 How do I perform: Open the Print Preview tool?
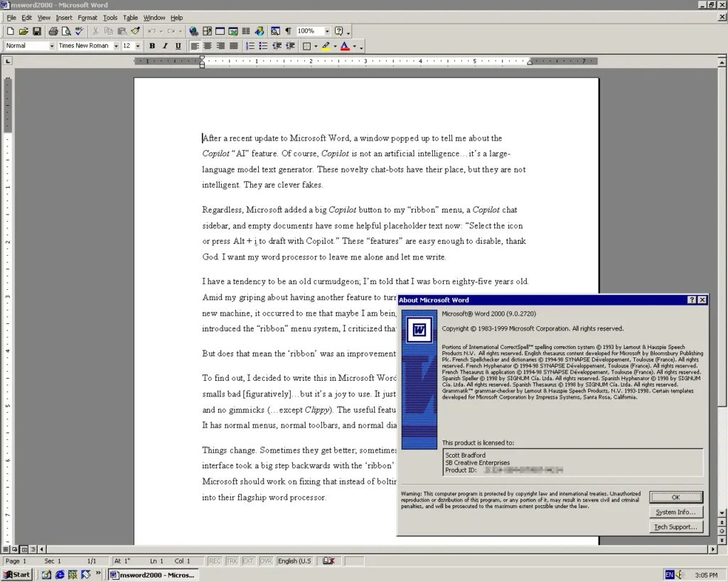66,31
